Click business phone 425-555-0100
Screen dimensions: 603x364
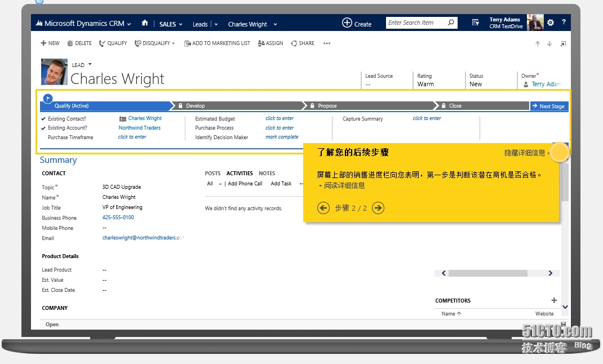(x=118, y=217)
